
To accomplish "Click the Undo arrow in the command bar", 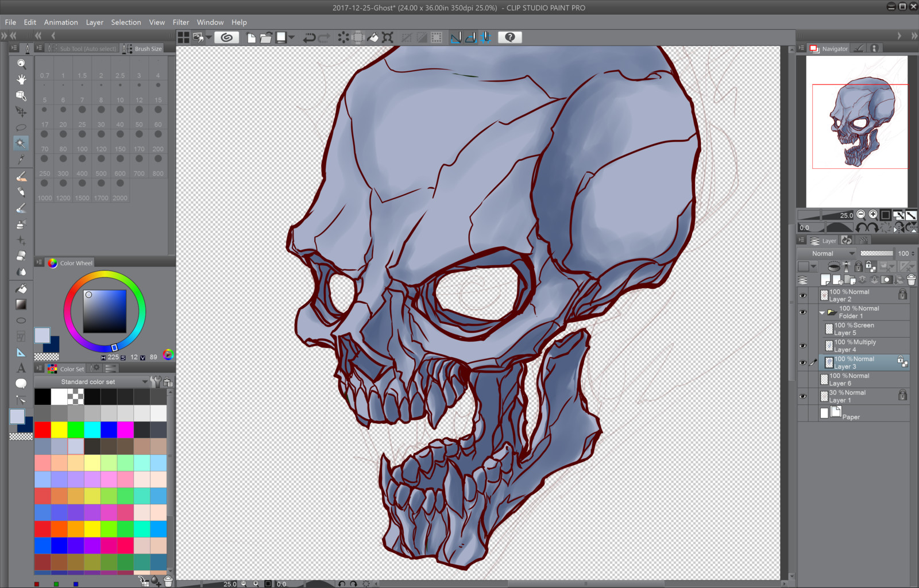I will point(309,37).
